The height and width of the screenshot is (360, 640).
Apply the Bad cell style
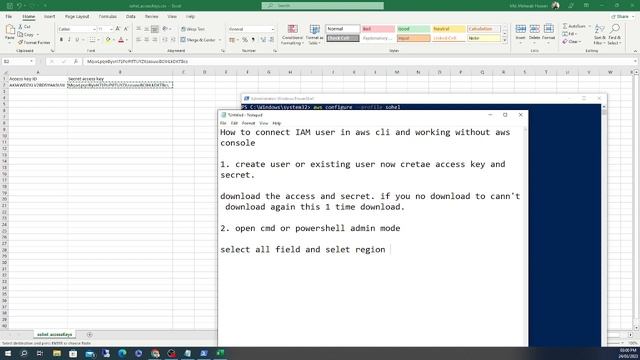378,29
